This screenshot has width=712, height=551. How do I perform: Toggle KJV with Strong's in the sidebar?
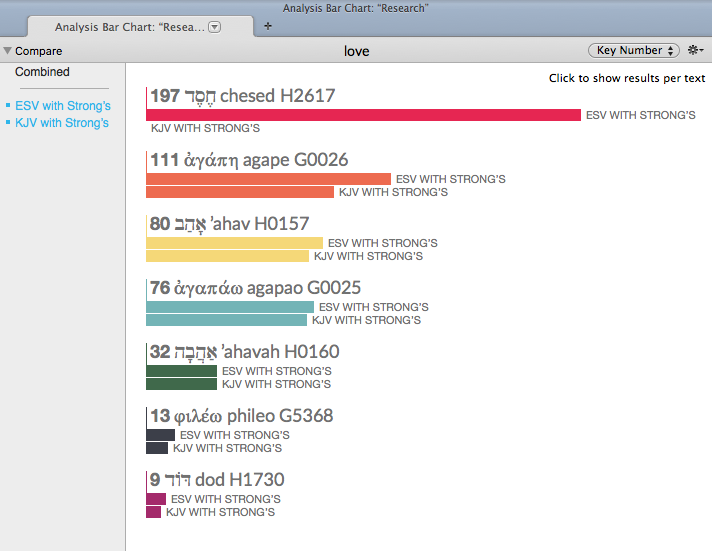(x=62, y=123)
